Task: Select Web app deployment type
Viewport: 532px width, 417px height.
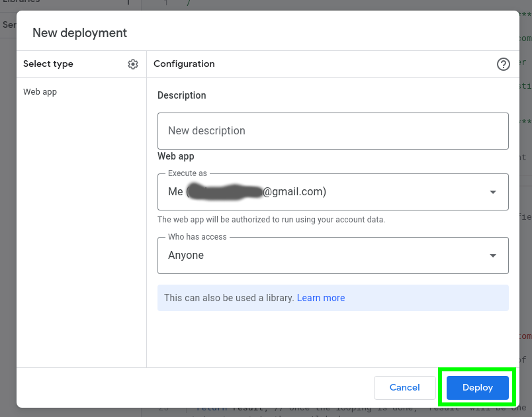Action: click(40, 92)
